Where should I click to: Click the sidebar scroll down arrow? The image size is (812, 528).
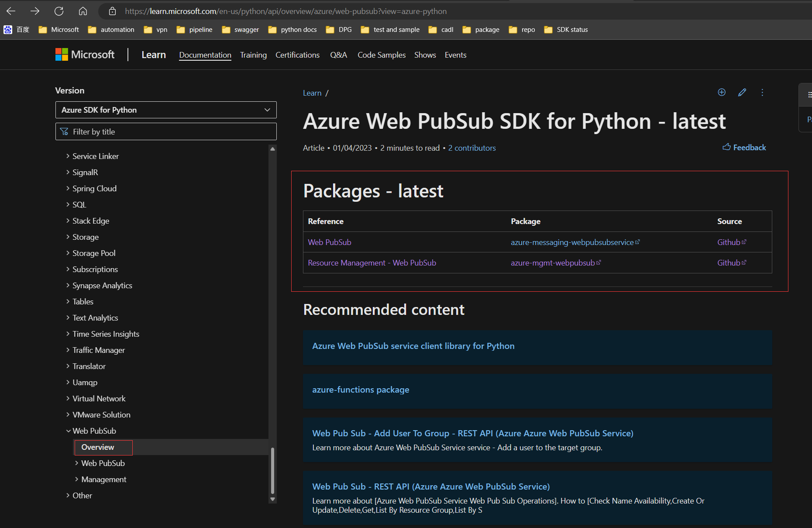273,499
